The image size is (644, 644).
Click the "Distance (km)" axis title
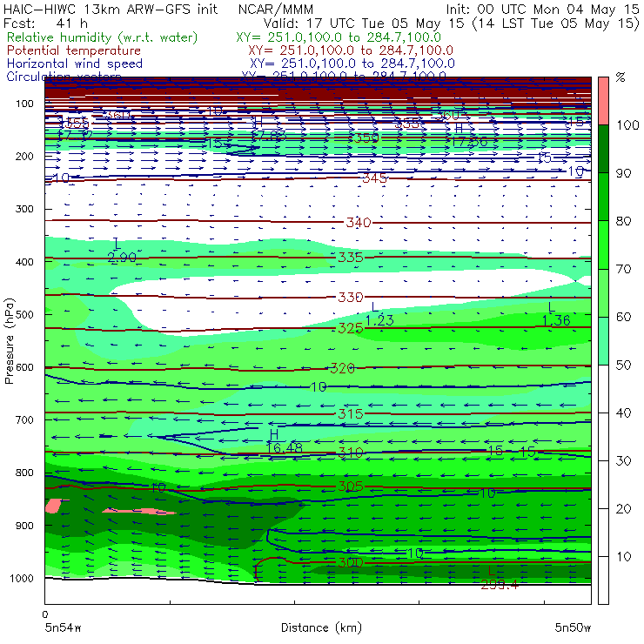click(321, 627)
